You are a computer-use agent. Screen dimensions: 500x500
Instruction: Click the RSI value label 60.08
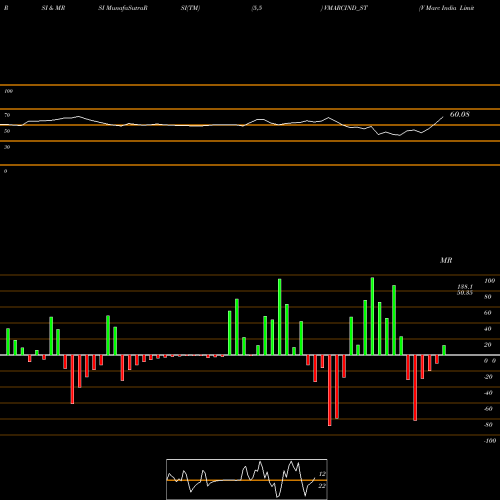460,114
